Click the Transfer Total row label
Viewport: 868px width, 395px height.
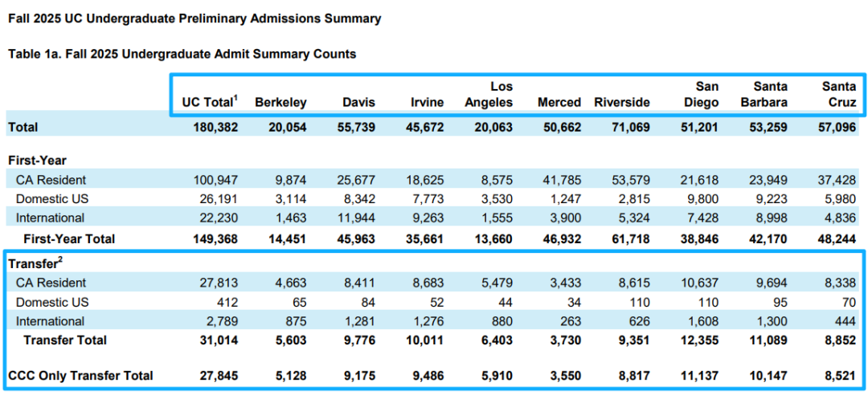click(65, 340)
